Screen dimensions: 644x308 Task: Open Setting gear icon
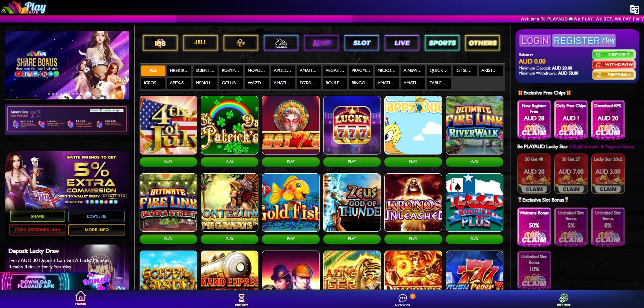pyautogui.click(x=563, y=299)
